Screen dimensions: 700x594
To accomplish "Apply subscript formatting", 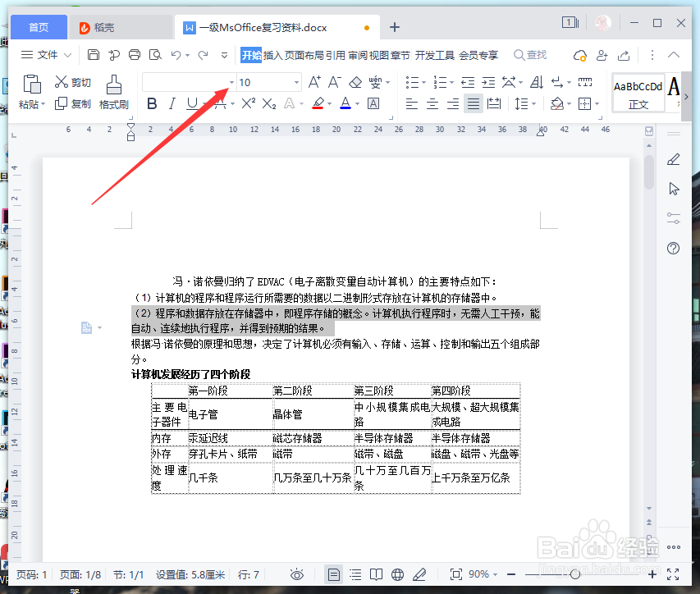I will point(268,104).
